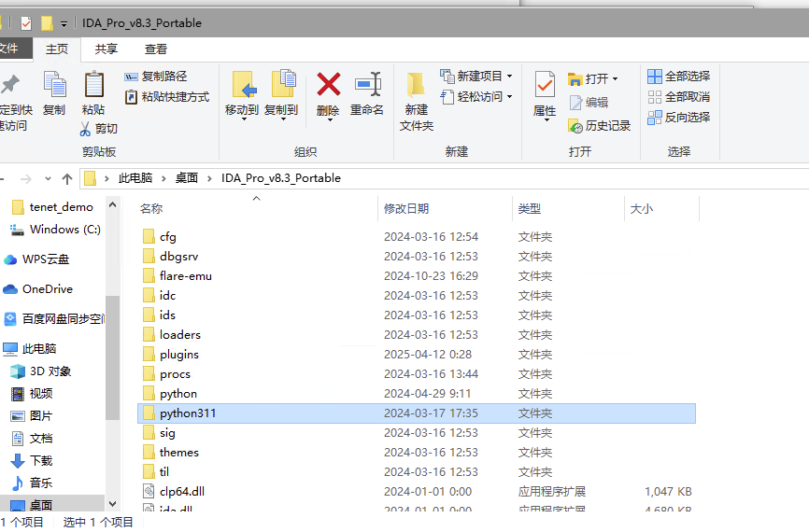809x532 pixels.
Task: Open OneDrive in navigation pane
Action: coord(38,289)
